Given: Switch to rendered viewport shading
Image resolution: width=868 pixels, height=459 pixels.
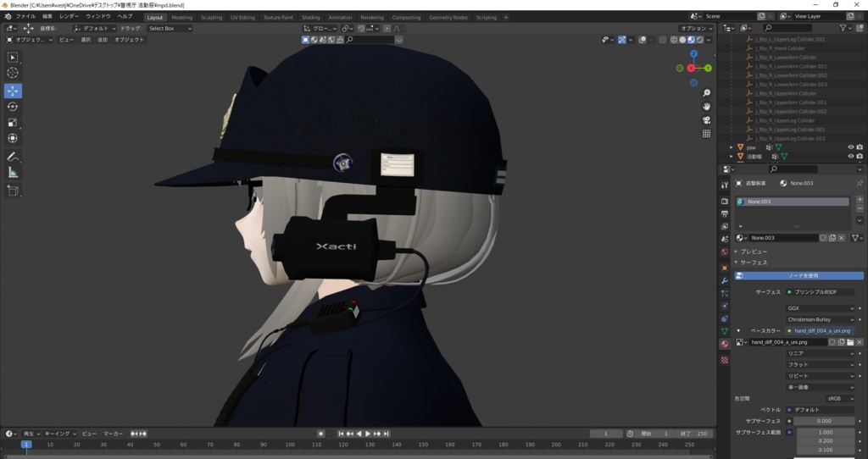Looking at the screenshot, I should click(700, 40).
